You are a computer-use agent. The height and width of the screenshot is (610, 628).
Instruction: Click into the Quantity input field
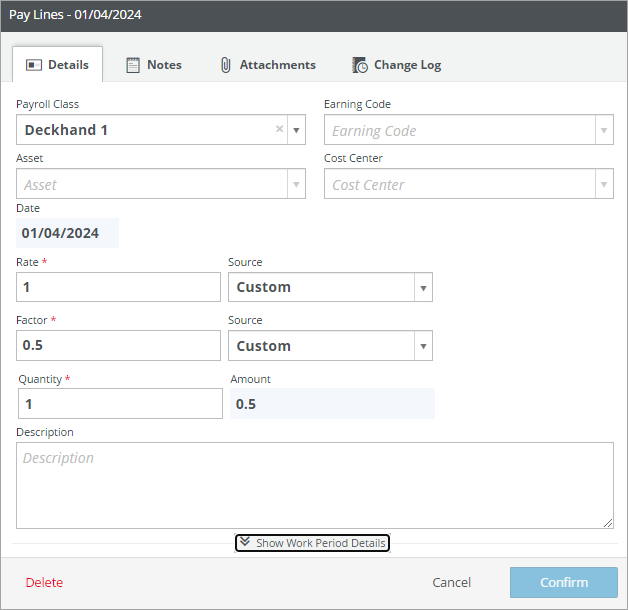coord(120,404)
